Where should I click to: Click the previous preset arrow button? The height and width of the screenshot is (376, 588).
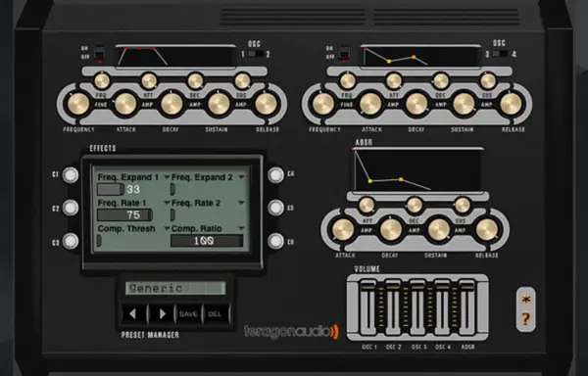134,314
